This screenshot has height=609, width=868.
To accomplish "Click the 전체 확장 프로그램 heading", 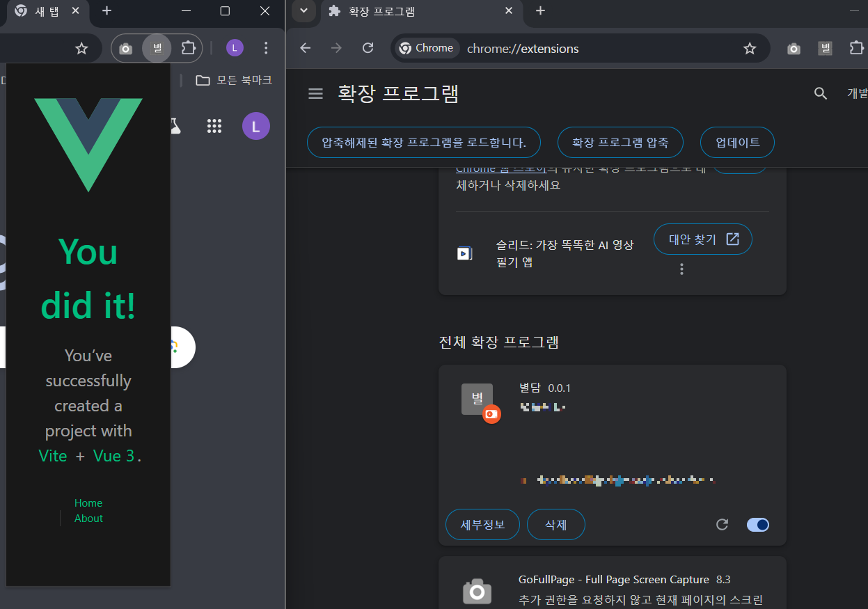I will (x=499, y=342).
